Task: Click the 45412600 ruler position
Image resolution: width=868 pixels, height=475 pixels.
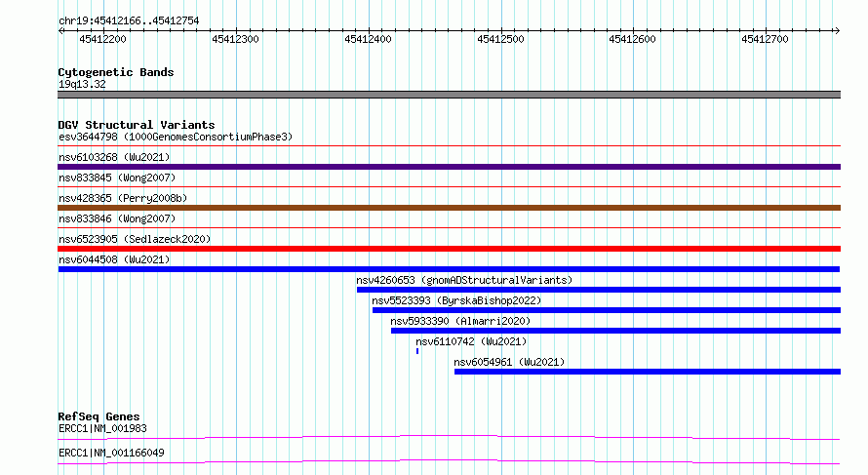Action: tap(632, 39)
